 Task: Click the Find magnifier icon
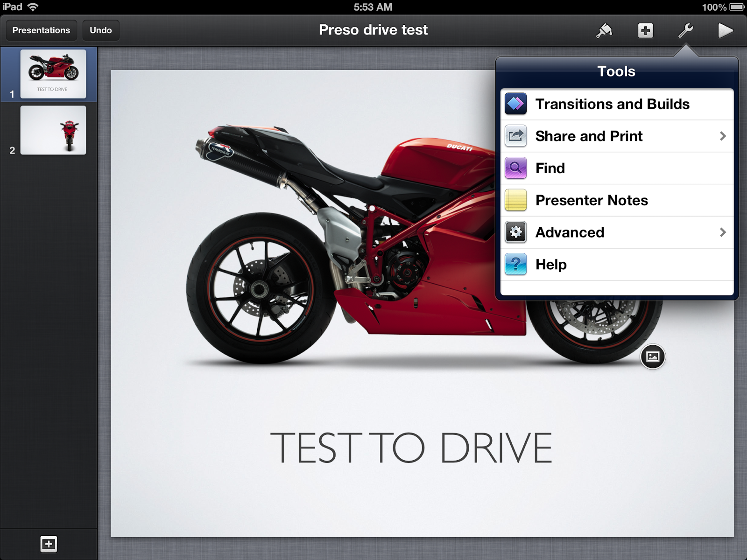point(516,168)
